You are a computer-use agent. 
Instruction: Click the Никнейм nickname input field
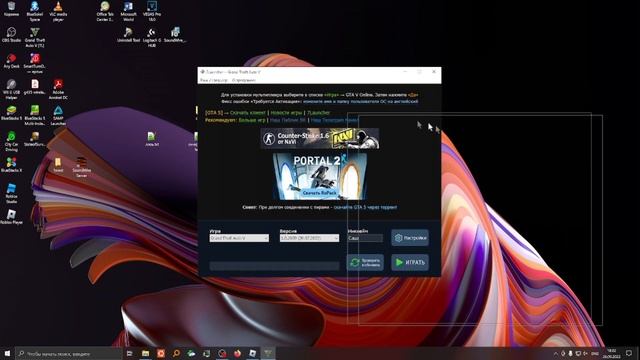pyautogui.click(x=365, y=238)
